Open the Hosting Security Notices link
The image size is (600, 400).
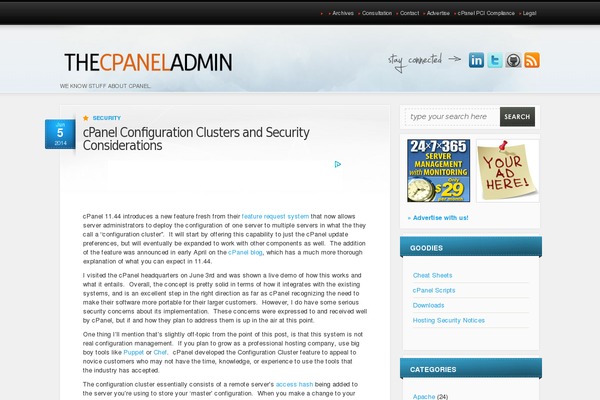(x=449, y=320)
